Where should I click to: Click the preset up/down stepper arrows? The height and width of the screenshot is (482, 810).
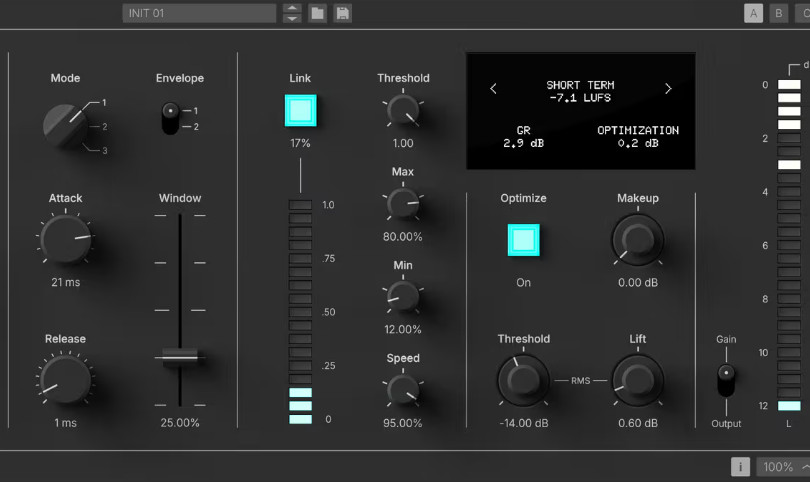292,13
